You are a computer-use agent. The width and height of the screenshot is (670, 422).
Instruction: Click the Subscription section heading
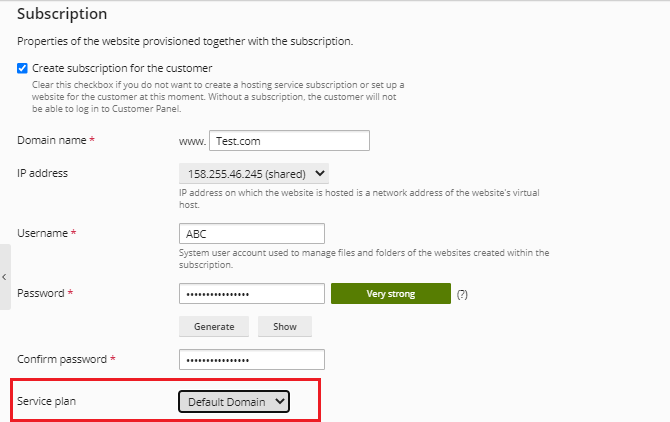pos(62,15)
